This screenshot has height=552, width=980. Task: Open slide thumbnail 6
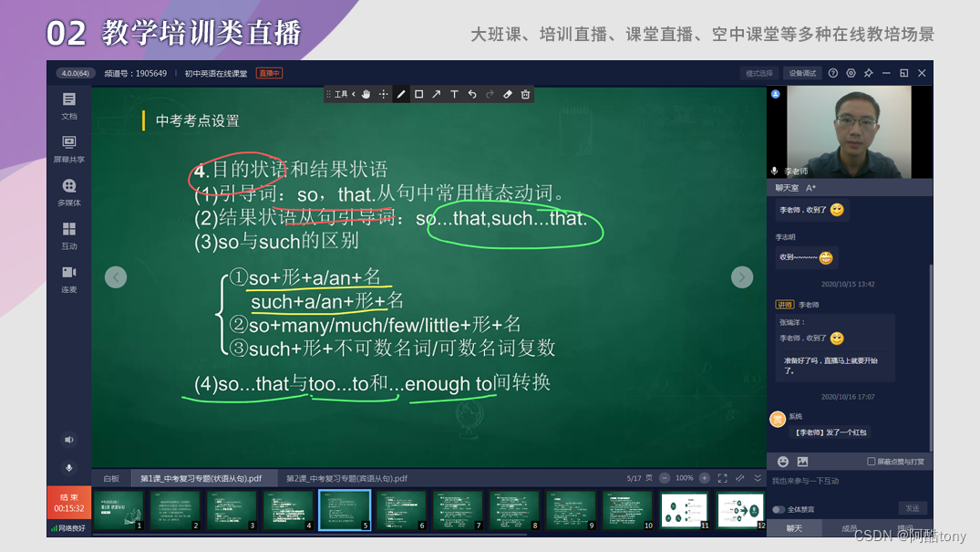[401, 510]
